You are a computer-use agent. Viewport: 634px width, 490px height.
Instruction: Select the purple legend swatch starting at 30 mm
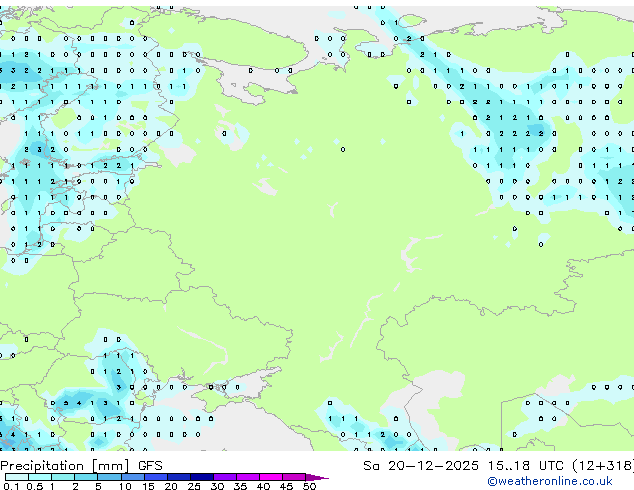(x=225, y=477)
